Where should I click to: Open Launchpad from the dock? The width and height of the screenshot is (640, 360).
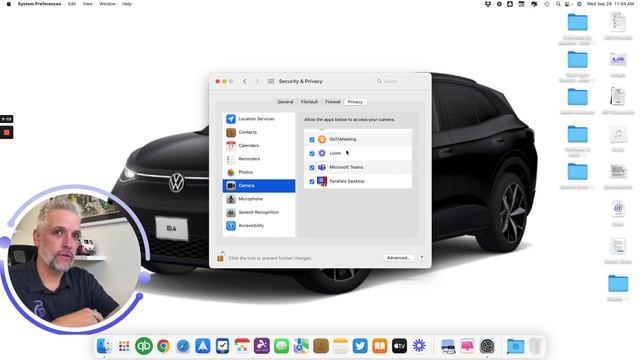pos(124,346)
